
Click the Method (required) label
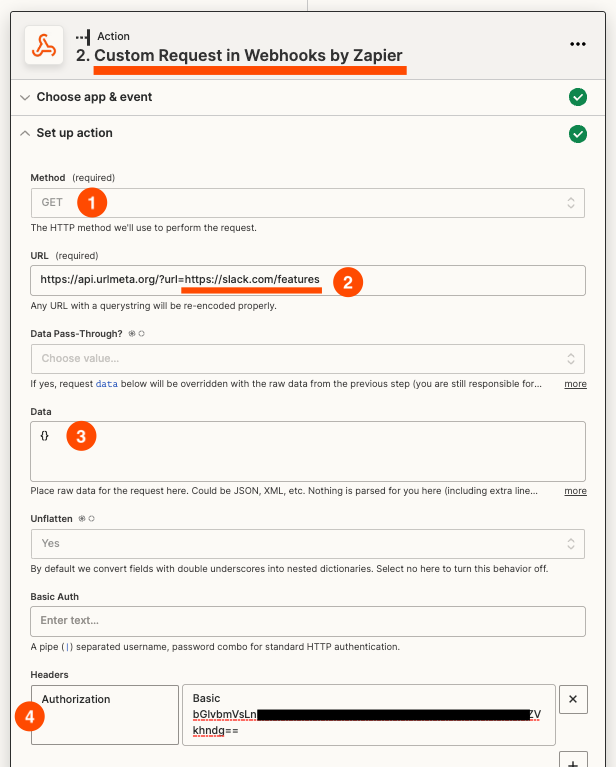click(72, 178)
